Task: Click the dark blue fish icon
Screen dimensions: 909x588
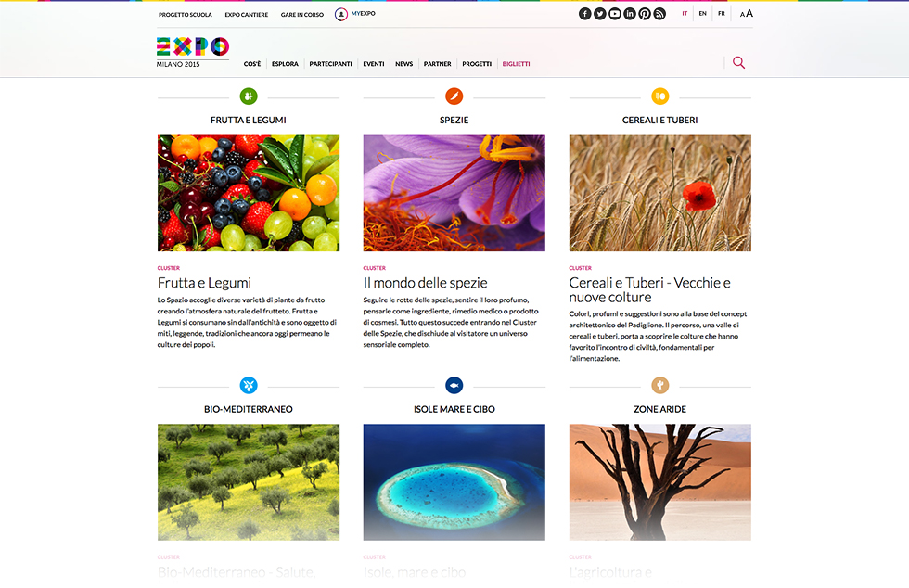Action: click(454, 385)
